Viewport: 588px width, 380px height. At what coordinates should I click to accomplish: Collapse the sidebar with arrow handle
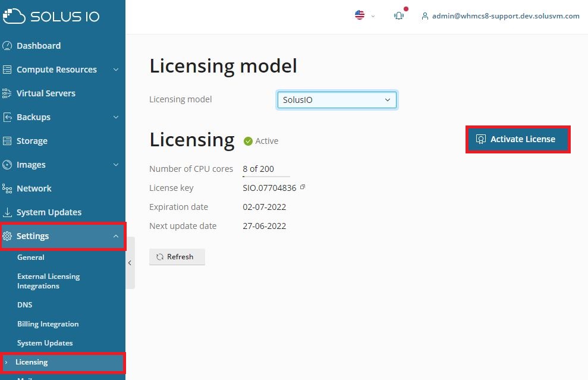[130, 263]
